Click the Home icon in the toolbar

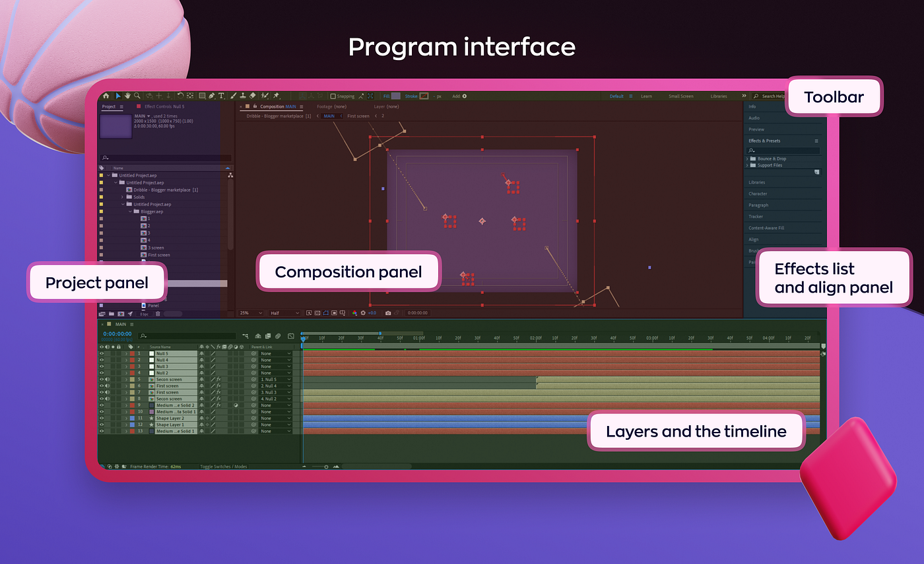point(106,96)
